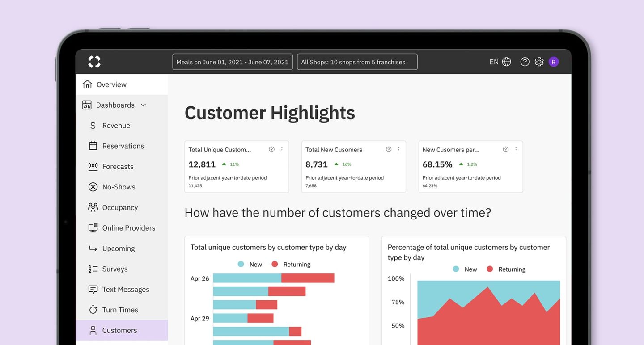Click the Turn Times stopwatch icon

pos(93,310)
